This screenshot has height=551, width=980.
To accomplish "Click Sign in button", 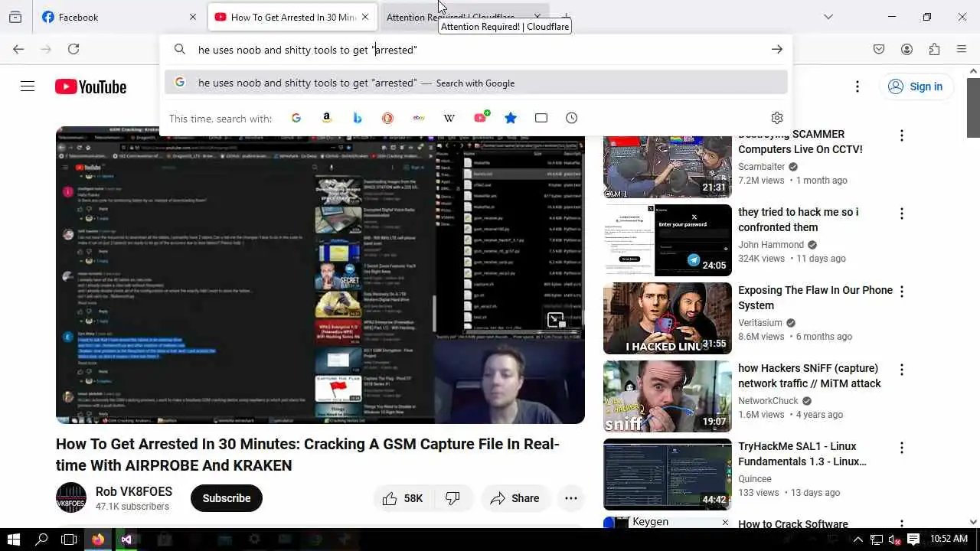I will (916, 86).
